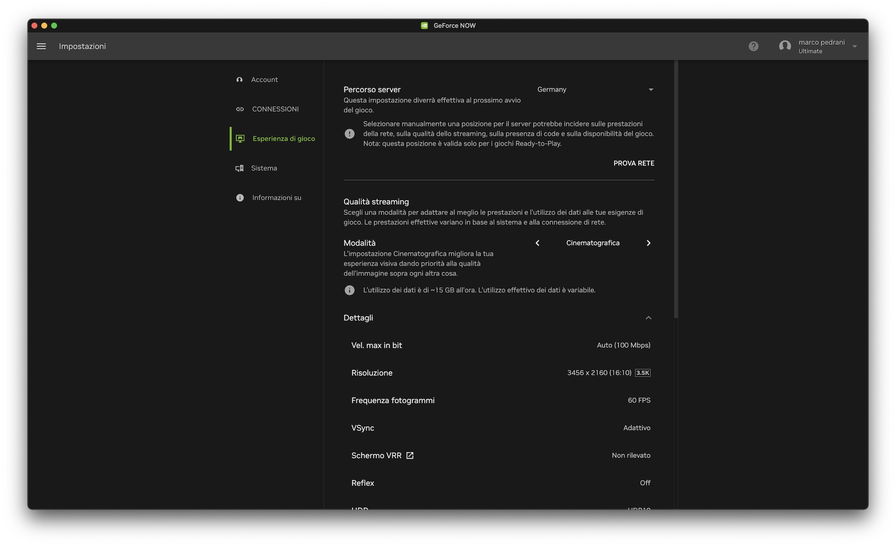The width and height of the screenshot is (896, 546).
Task: Change the Risoluzione 3456 x 2160 value
Action: click(x=608, y=373)
